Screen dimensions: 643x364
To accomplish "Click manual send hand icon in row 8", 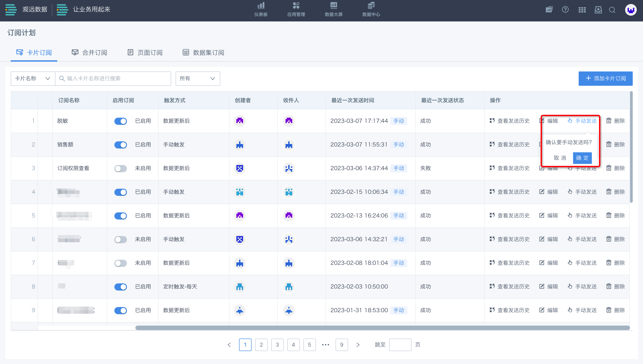I will click(x=570, y=286).
